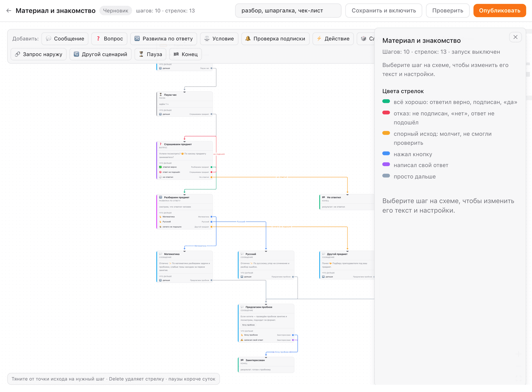
Task: Add a Конец step
Action: click(186, 54)
